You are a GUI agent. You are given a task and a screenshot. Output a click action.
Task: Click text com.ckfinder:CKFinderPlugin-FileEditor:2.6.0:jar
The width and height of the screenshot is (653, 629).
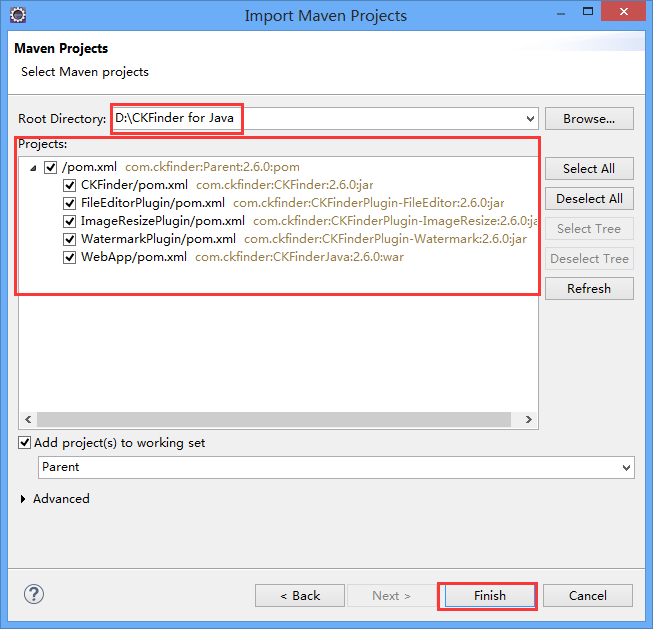[x=369, y=203]
